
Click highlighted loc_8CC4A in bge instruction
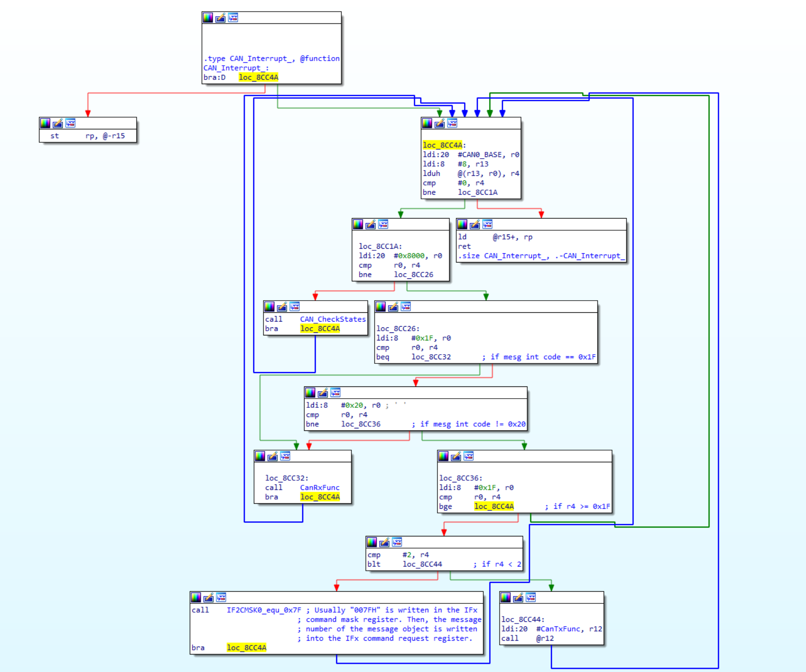pyautogui.click(x=494, y=506)
